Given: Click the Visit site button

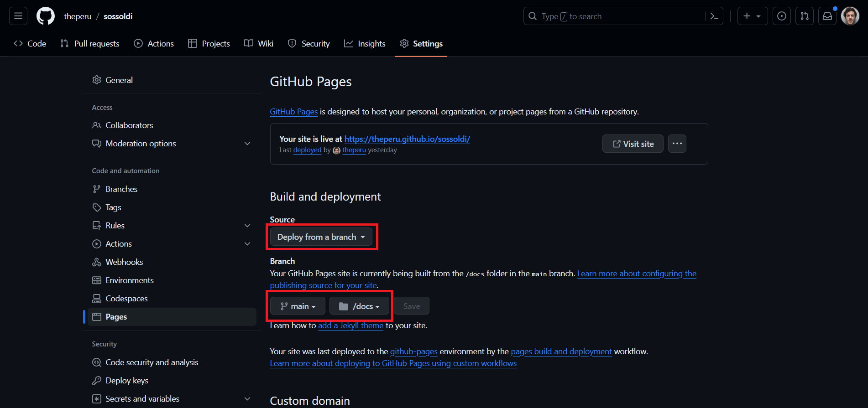Looking at the screenshot, I should coord(633,144).
